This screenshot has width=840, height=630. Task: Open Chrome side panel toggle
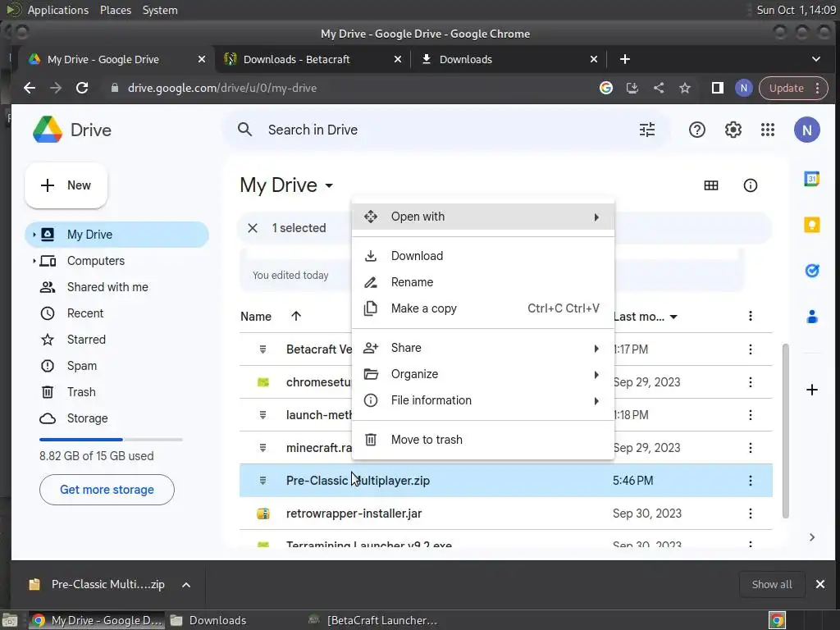tap(717, 88)
